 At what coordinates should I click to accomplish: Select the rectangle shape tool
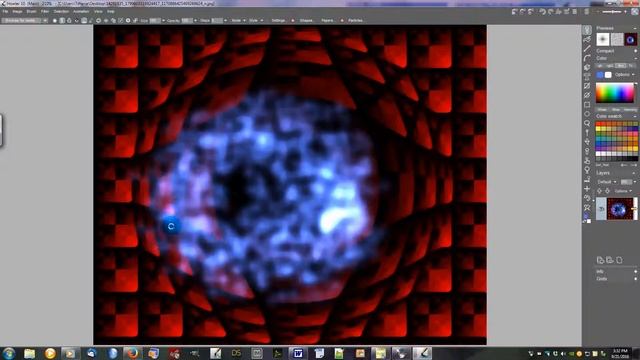coord(587,105)
